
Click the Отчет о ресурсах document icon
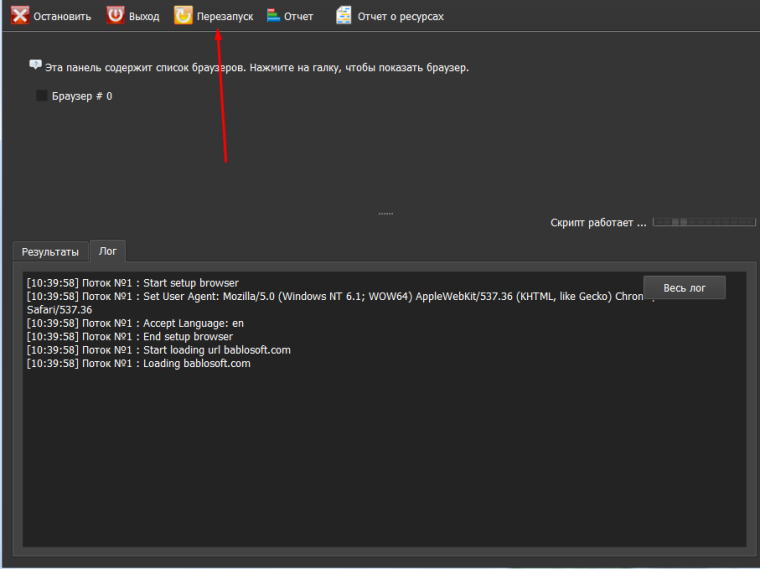click(x=344, y=15)
